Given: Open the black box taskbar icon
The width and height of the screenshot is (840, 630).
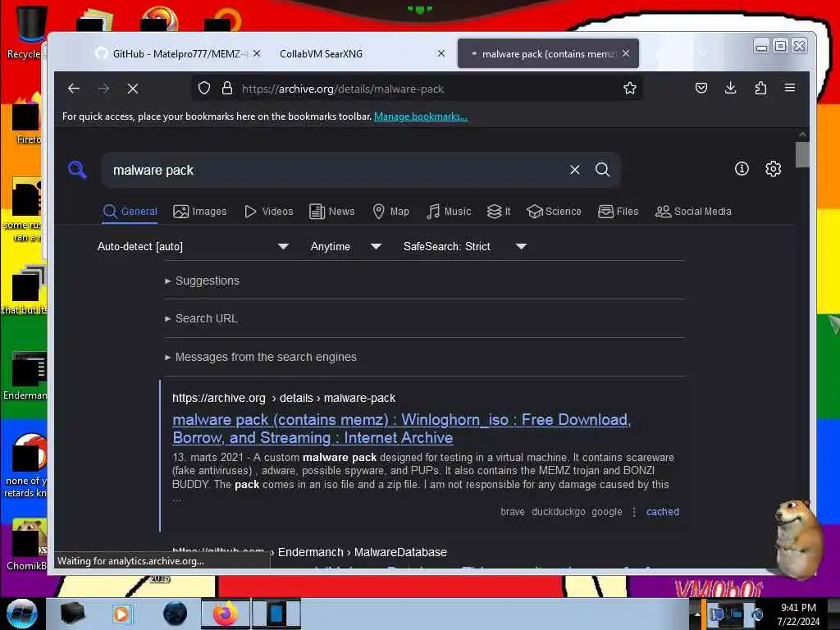Looking at the screenshot, I should pyautogui.click(x=73, y=614).
